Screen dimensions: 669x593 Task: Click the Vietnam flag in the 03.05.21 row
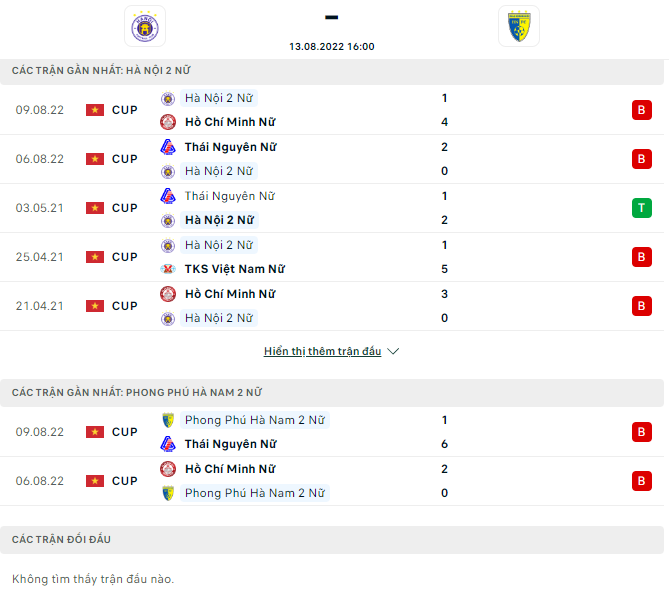coord(95,208)
